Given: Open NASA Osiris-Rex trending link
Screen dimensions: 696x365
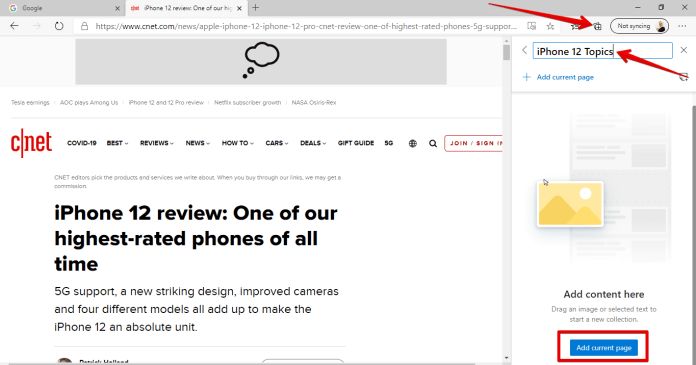Looking at the screenshot, I should click(314, 103).
